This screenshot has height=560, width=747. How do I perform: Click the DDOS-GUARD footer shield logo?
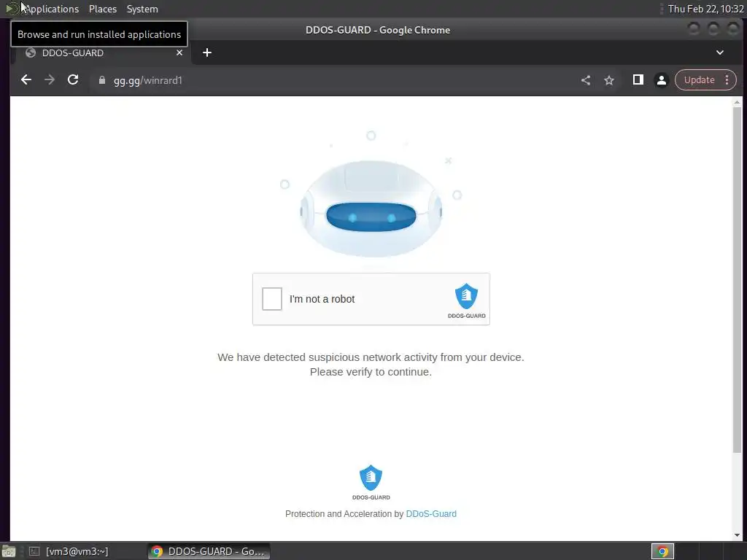click(371, 482)
